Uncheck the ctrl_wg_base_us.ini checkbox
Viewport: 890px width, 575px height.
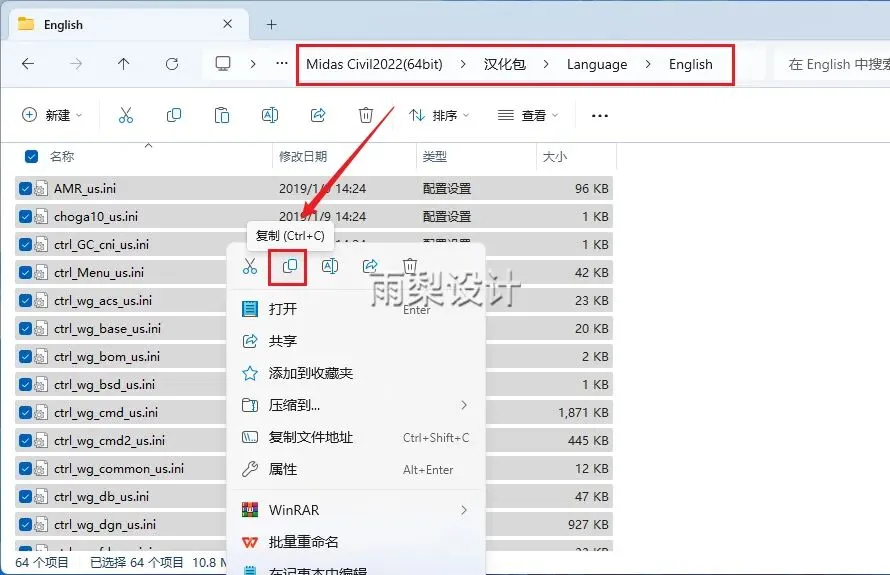click(x=25, y=328)
